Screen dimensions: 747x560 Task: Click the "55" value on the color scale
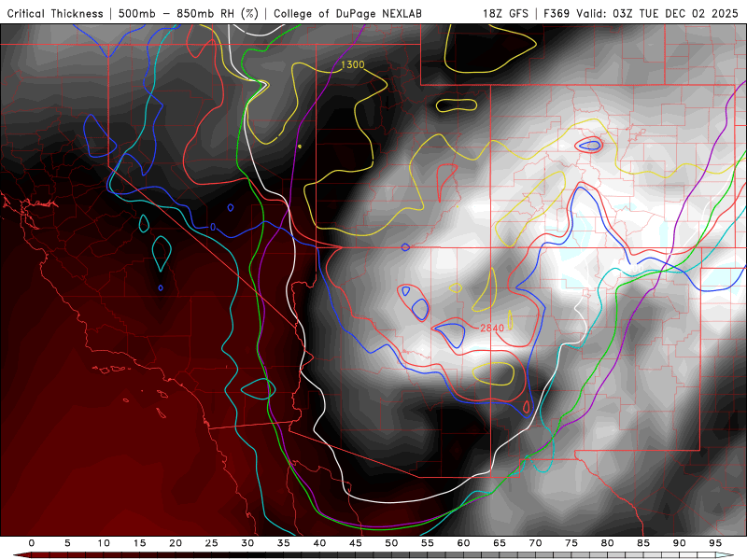pos(428,543)
